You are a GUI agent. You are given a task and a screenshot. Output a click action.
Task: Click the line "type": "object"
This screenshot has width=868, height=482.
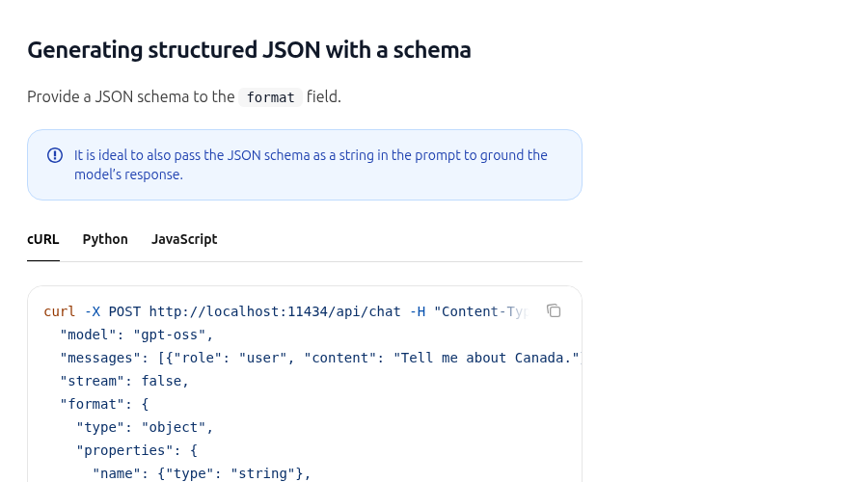click(145, 428)
